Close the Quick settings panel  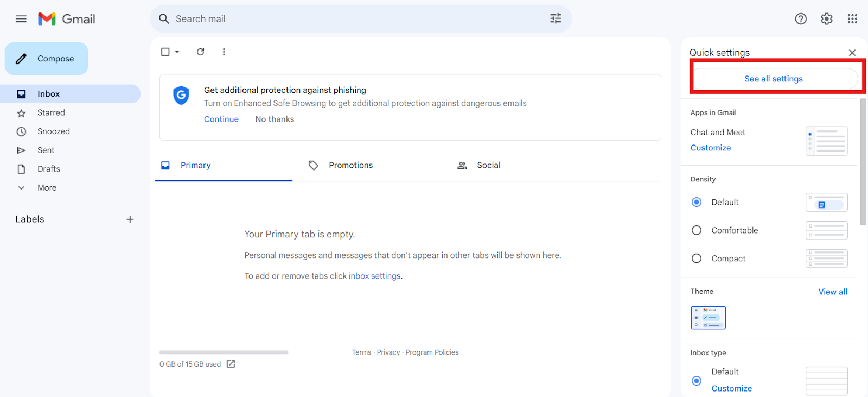(x=852, y=53)
